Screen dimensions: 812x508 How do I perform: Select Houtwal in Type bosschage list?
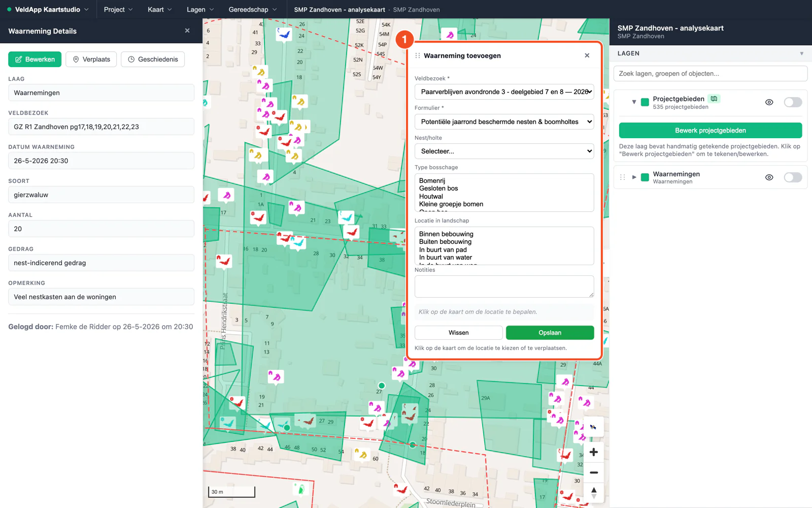pos(431,197)
